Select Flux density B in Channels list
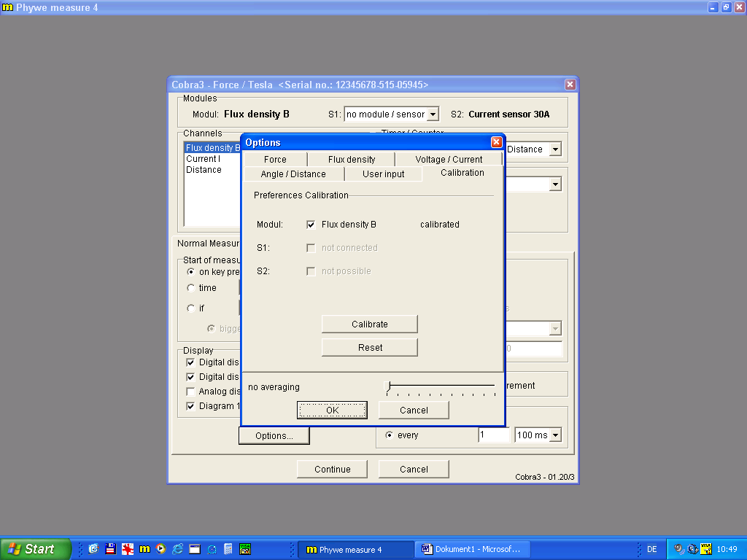This screenshot has width=747, height=560. 212,147
